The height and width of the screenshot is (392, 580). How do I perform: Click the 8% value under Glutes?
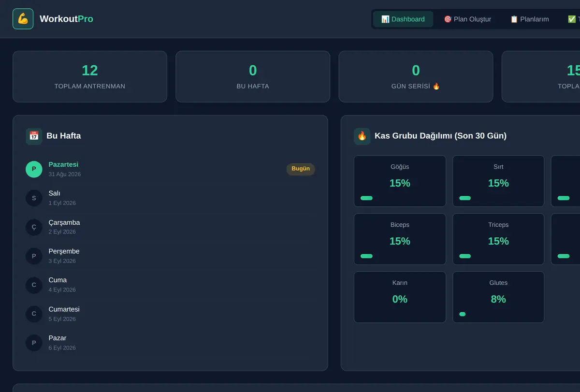(x=498, y=299)
